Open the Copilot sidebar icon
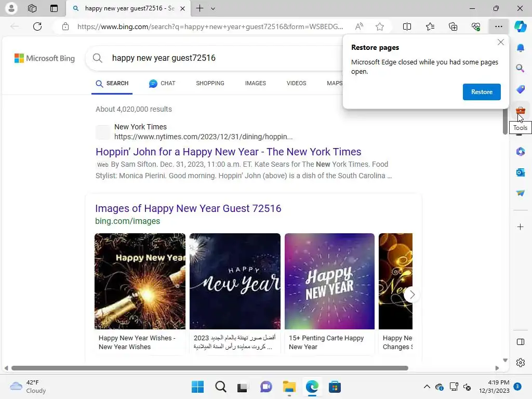The height and width of the screenshot is (399, 532). pos(520,26)
